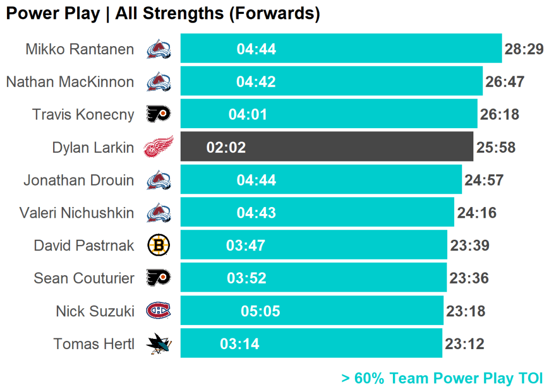
Task: Select the Sharks logo beside Tomas Hertl
Action: click(159, 344)
